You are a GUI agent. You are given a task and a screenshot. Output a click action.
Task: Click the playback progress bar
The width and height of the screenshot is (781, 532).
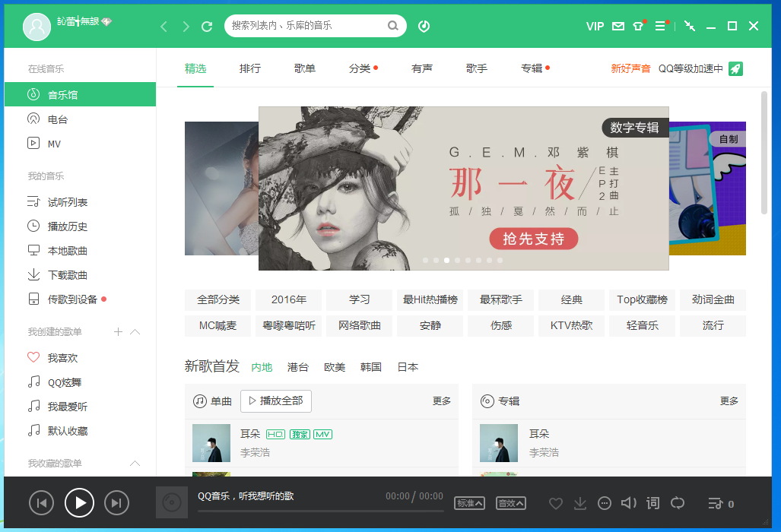(321, 511)
